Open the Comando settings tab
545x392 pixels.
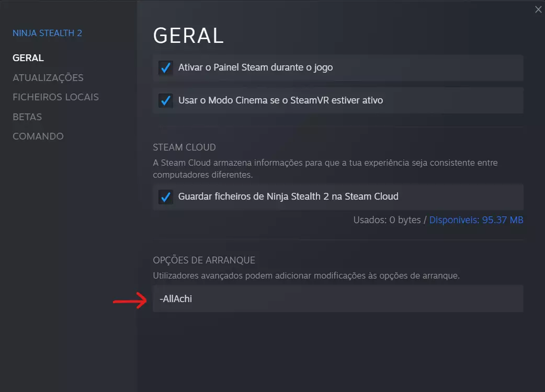click(38, 136)
